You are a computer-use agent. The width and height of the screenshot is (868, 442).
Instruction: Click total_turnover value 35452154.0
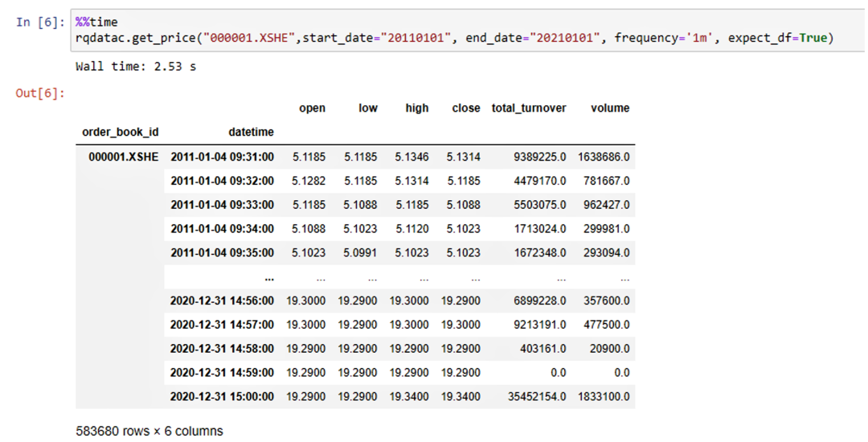pyautogui.click(x=537, y=397)
